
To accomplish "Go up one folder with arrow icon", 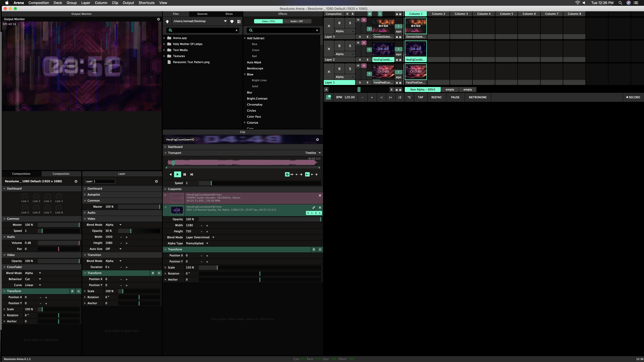I will (x=167, y=21).
